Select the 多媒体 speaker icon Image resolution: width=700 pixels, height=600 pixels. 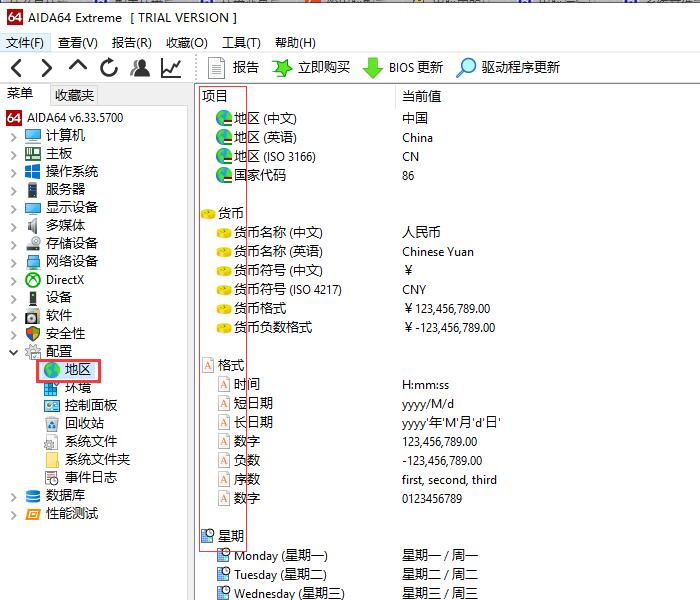[x=33, y=226]
